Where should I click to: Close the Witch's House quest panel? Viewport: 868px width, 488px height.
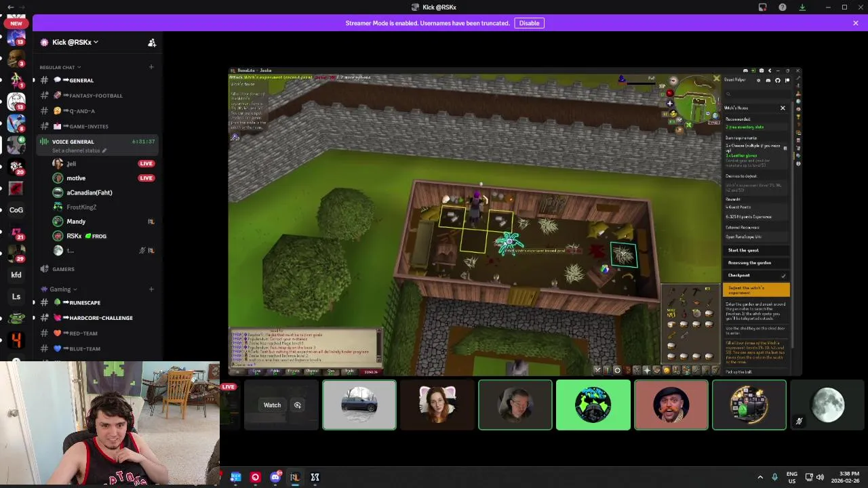[x=783, y=108]
